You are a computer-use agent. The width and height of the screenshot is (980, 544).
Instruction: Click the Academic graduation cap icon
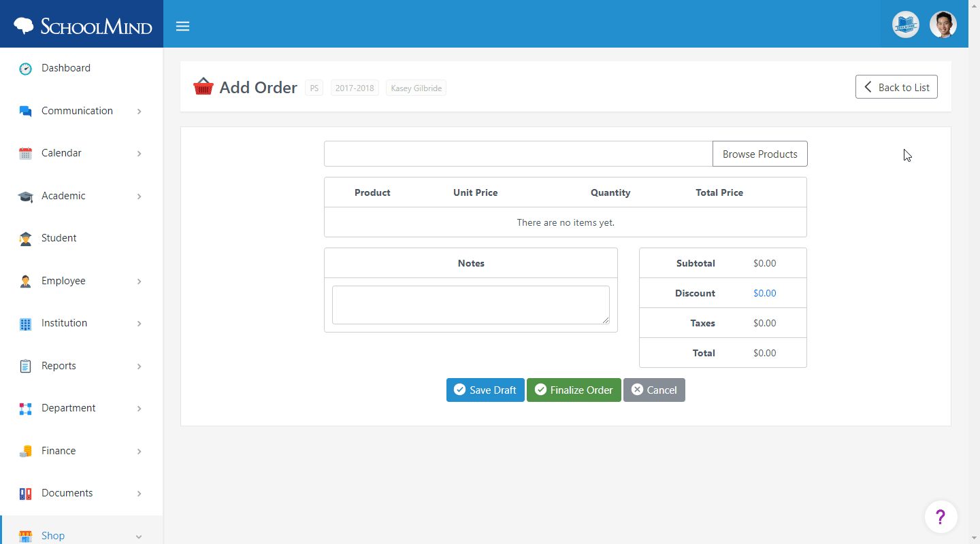pyautogui.click(x=25, y=196)
